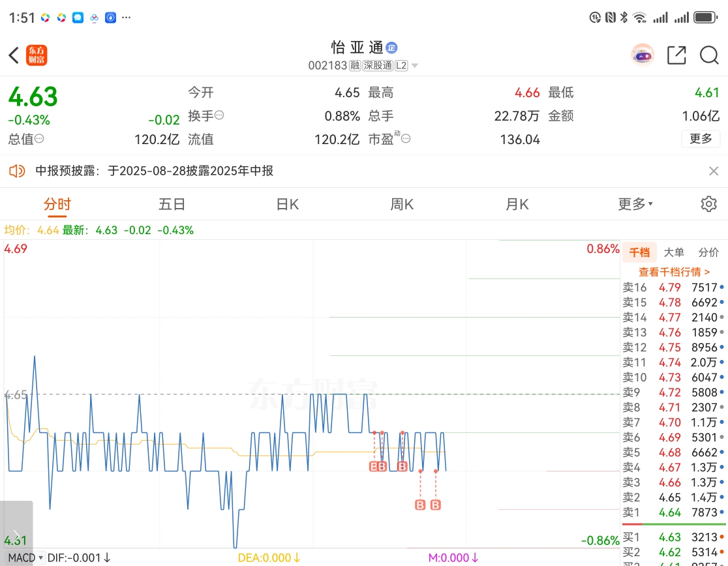
Task: Open the AI assistant robot avatar
Action: coord(643,55)
